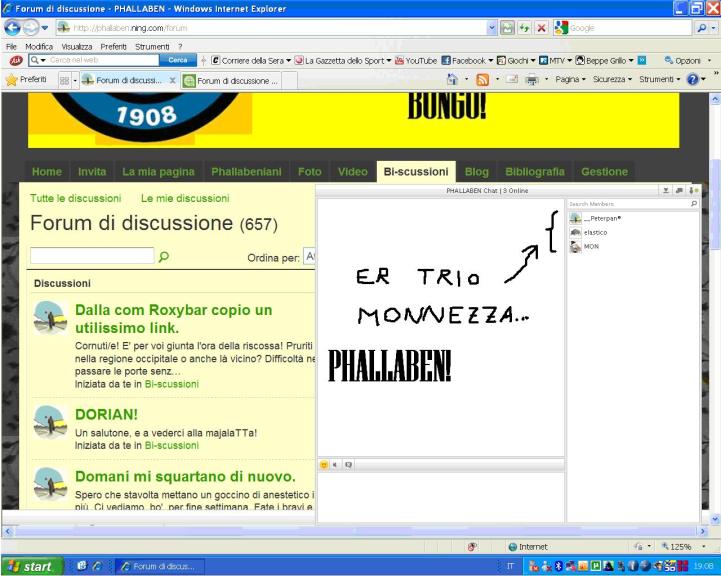721x576 pixels.
Task: Switch to the Phallabeniani tab
Action: (245, 172)
